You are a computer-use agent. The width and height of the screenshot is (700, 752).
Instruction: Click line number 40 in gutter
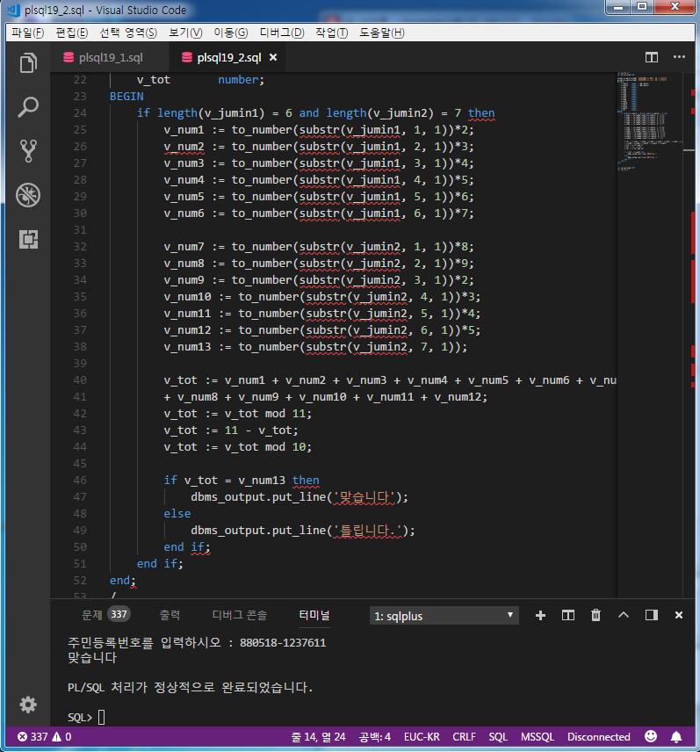pos(80,380)
